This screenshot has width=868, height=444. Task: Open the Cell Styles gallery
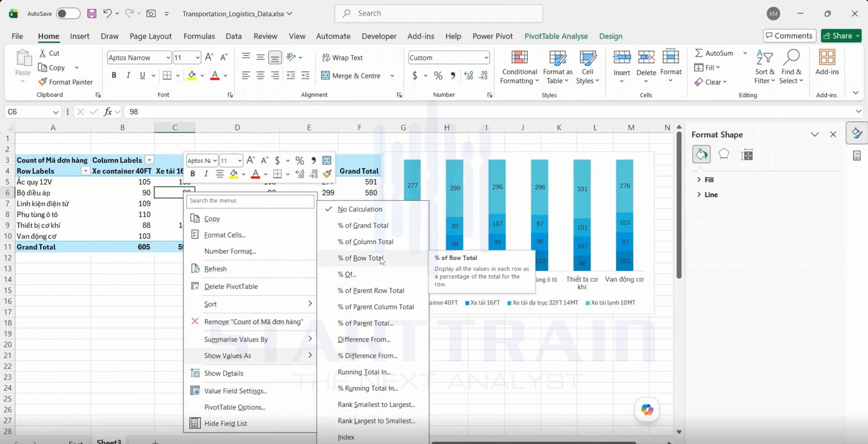click(588, 67)
